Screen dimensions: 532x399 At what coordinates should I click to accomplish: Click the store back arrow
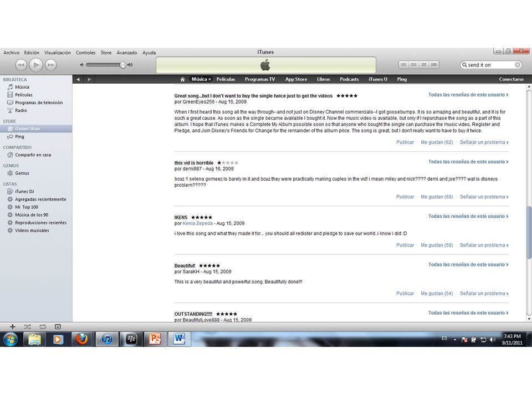pyautogui.click(x=78, y=79)
